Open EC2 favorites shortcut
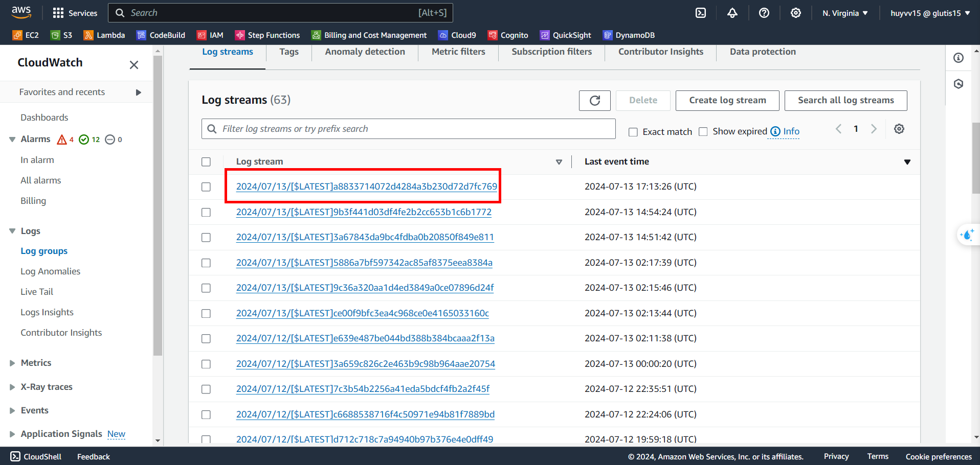The image size is (980, 465). tap(26, 35)
